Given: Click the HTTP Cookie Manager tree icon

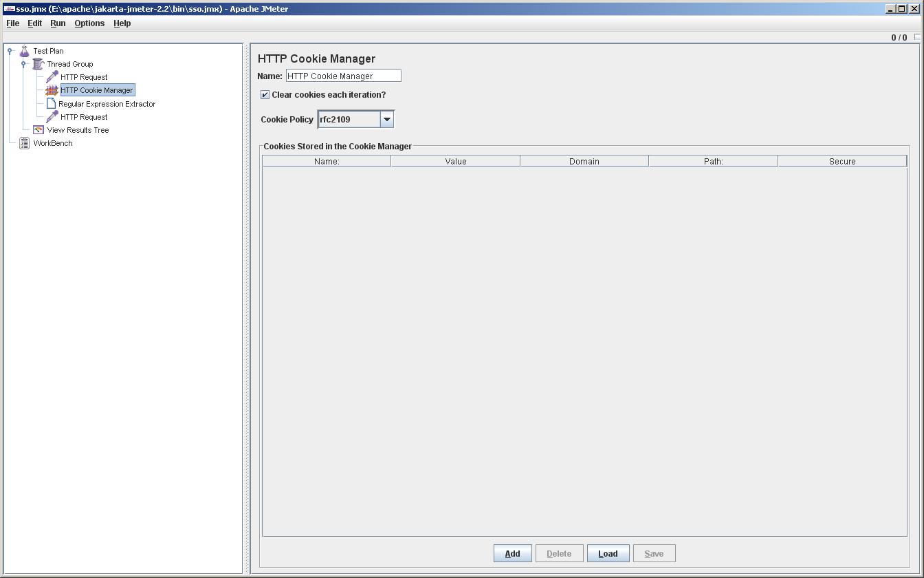Looking at the screenshot, I should click(x=52, y=90).
